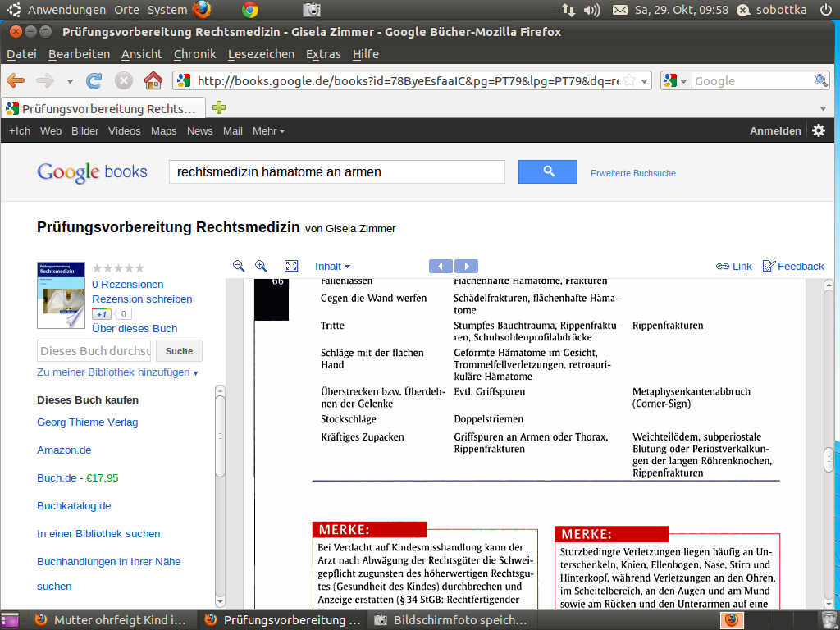The width and height of the screenshot is (840, 630).
Task: Click the five-star rating widget
Action: click(118, 268)
